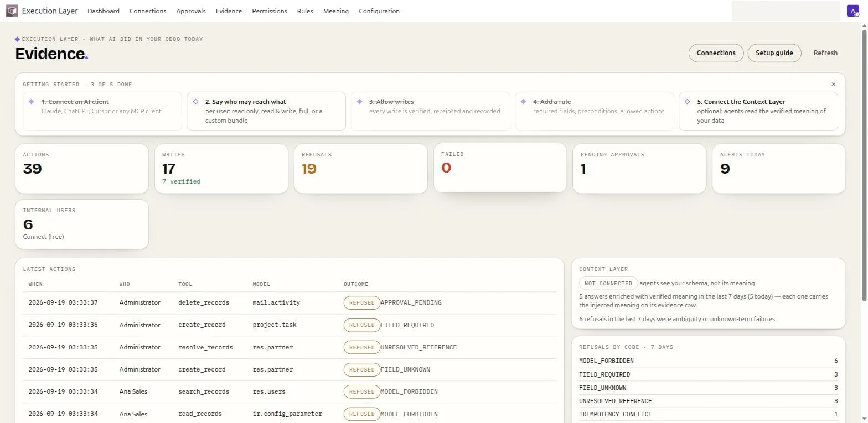The height and width of the screenshot is (423, 868).
Task: Open the Configuration menu
Action: pyautogui.click(x=379, y=11)
